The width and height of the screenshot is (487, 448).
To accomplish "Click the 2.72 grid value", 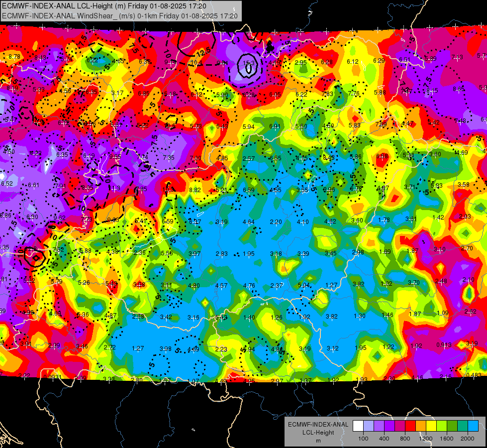I will pos(109,347).
